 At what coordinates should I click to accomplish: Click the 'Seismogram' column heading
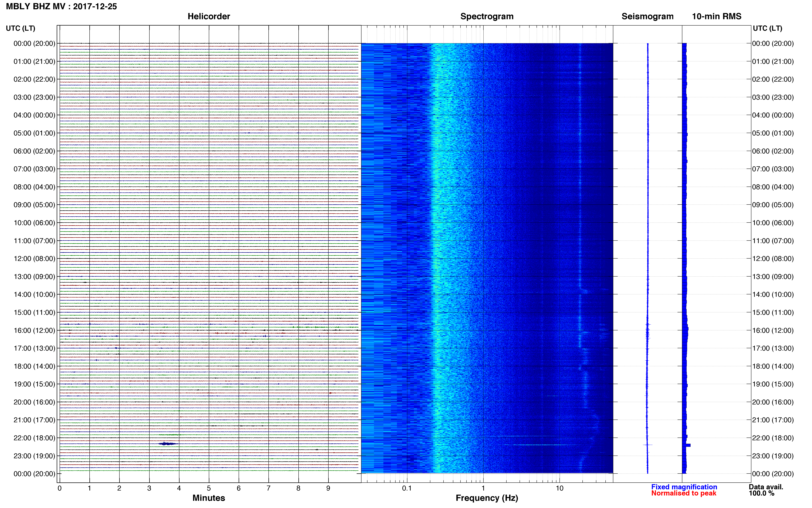click(x=648, y=16)
